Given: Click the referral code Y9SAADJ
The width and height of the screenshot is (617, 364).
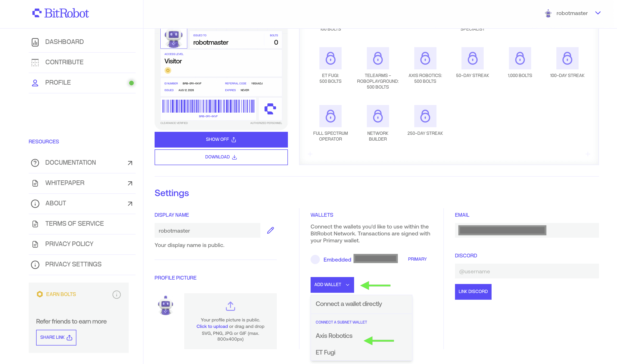Looking at the screenshot, I should tap(257, 84).
